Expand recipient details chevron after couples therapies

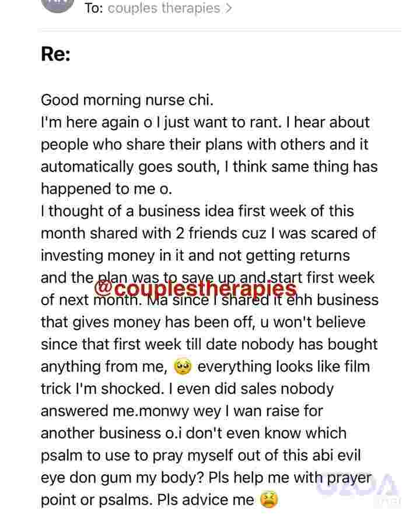(229, 8)
